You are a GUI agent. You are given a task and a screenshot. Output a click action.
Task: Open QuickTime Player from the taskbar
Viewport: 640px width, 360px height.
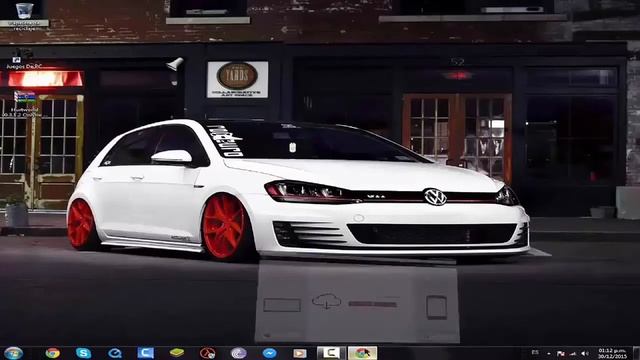[x=115, y=353]
